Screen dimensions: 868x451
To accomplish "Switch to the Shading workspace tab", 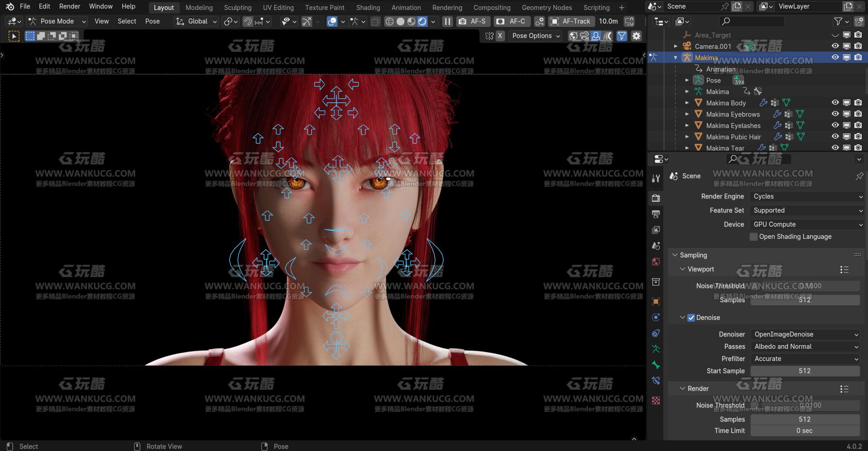I will (x=368, y=8).
